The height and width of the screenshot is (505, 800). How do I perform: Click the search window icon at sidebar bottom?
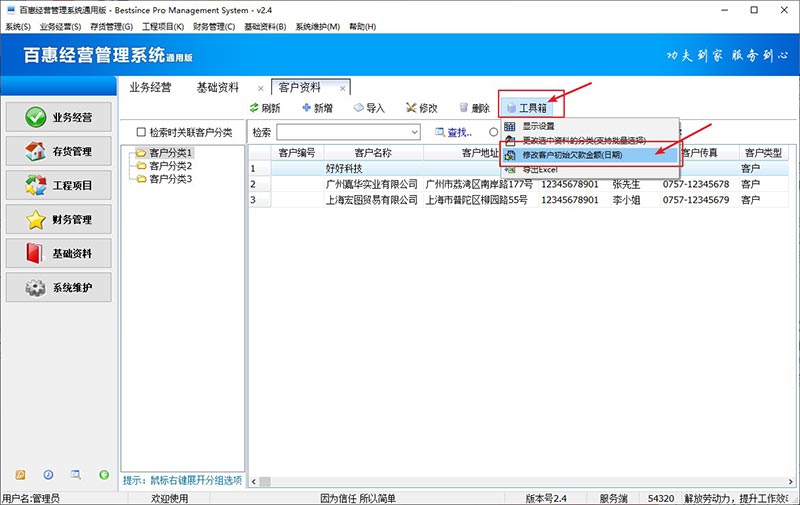pyautogui.click(x=76, y=475)
